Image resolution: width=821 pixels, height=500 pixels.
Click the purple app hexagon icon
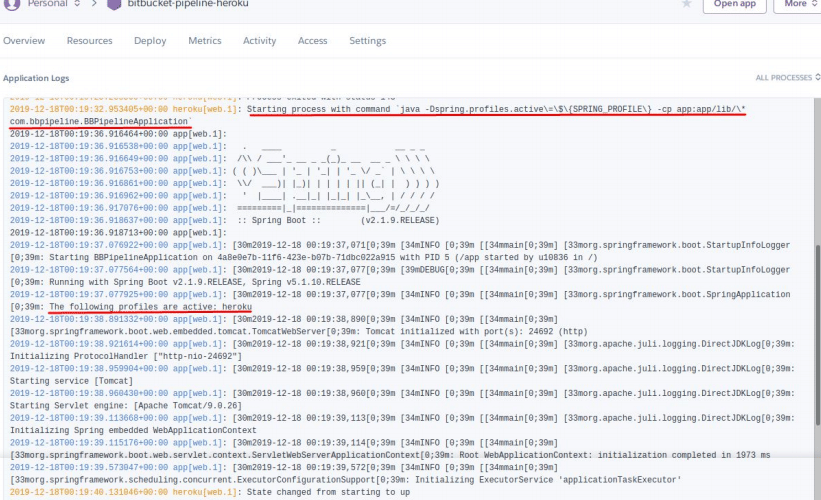click(114, 4)
